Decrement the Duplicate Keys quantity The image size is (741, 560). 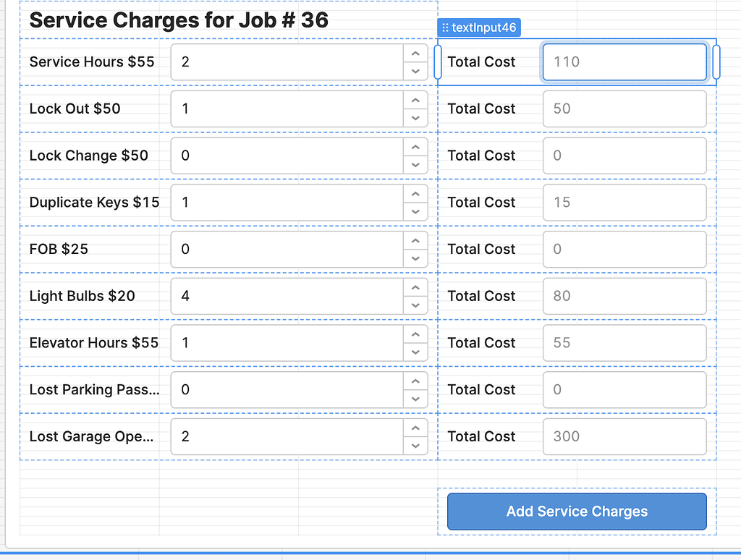coord(415,211)
